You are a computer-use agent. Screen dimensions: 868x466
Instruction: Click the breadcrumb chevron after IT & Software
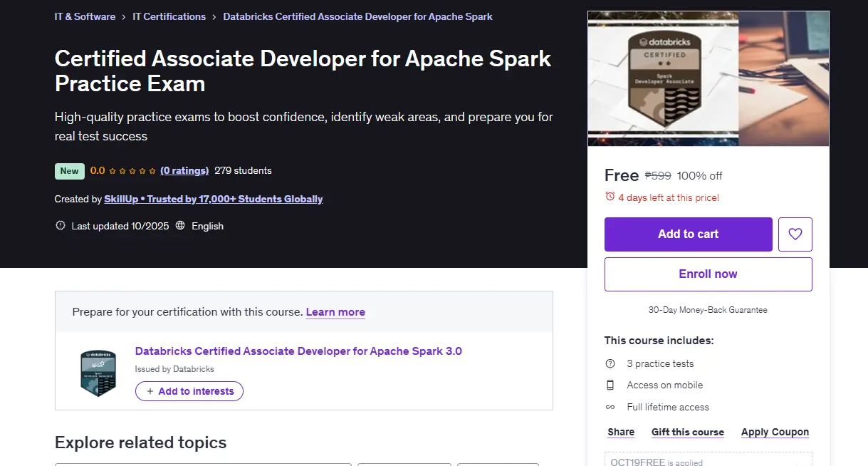pos(124,16)
